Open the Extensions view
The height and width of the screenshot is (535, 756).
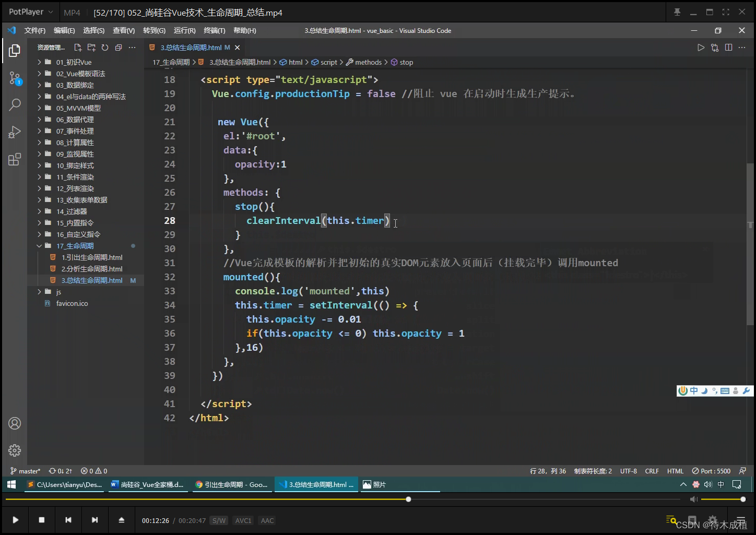[x=15, y=159]
